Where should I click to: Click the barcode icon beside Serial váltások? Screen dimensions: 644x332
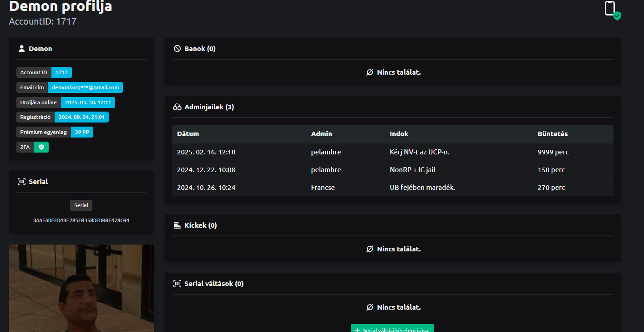pos(177,284)
